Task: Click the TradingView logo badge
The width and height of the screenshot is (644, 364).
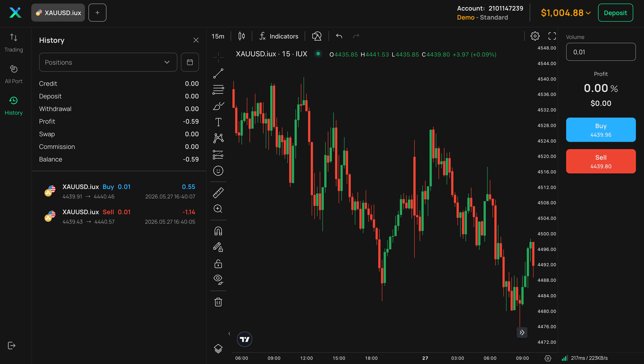Action: 245,339
